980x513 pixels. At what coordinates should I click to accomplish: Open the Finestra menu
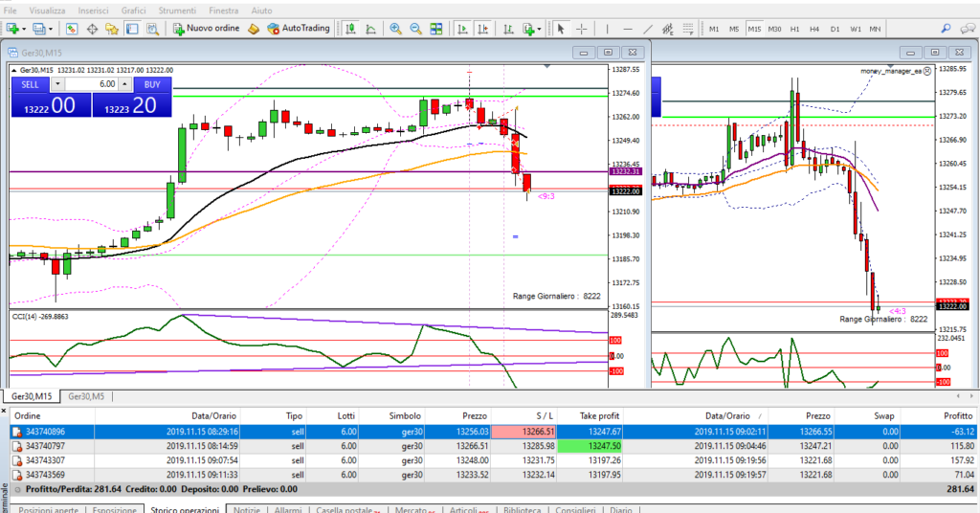(223, 11)
